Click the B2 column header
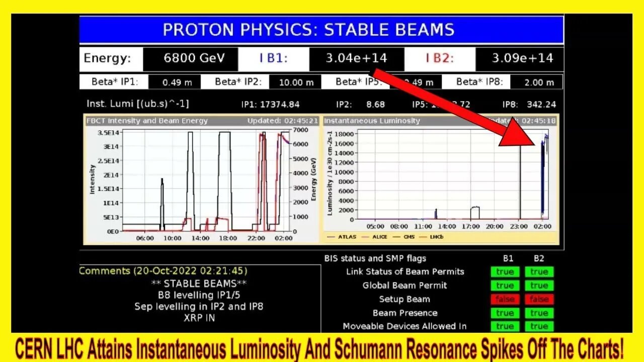Screen dimensions: 644x362 point(539,258)
